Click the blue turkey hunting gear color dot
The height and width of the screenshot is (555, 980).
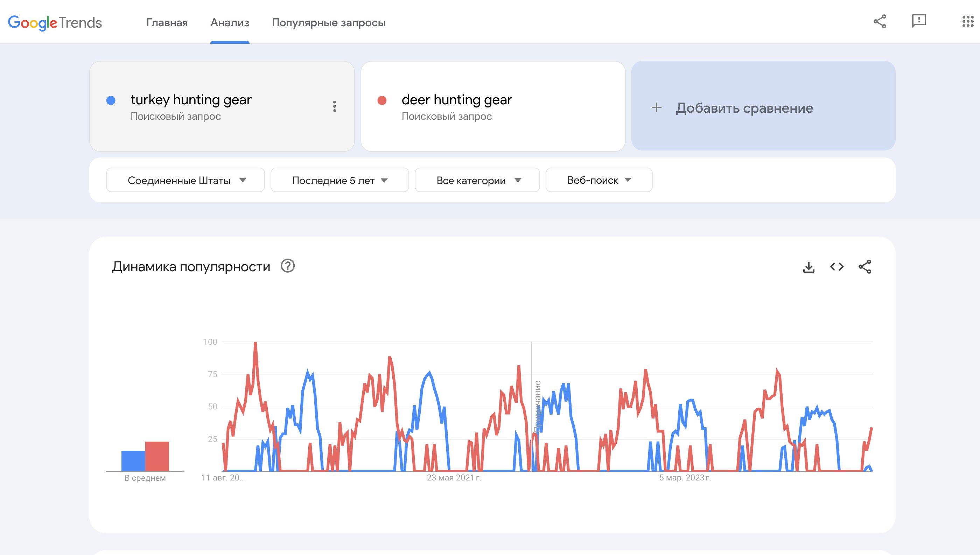tap(111, 100)
